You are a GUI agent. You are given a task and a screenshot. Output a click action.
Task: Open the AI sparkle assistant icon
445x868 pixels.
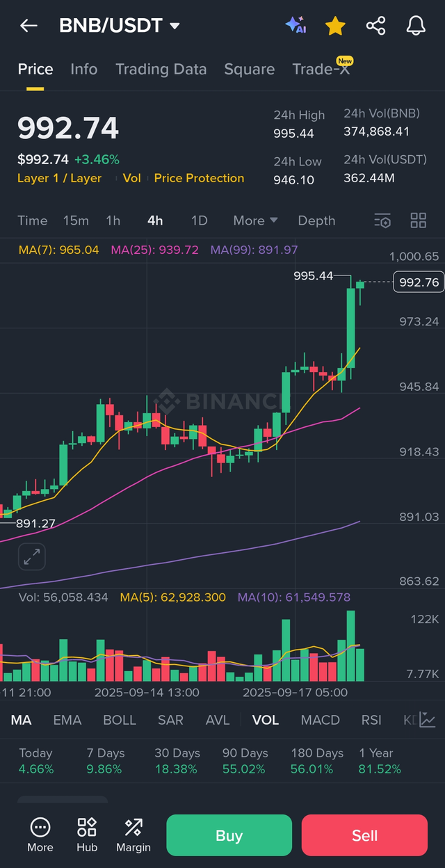296,26
